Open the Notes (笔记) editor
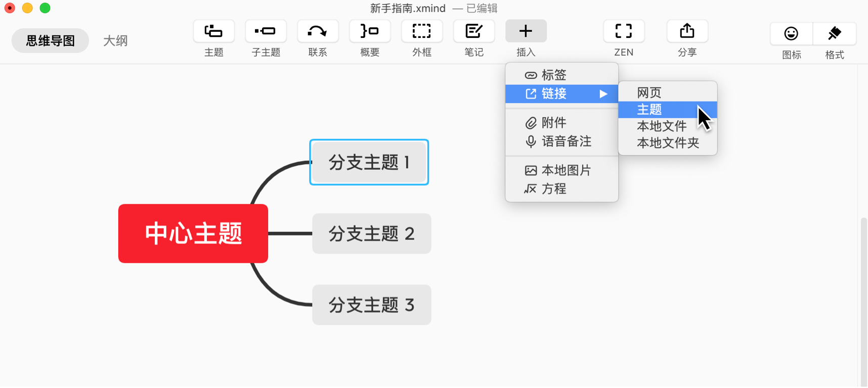 click(474, 32)
